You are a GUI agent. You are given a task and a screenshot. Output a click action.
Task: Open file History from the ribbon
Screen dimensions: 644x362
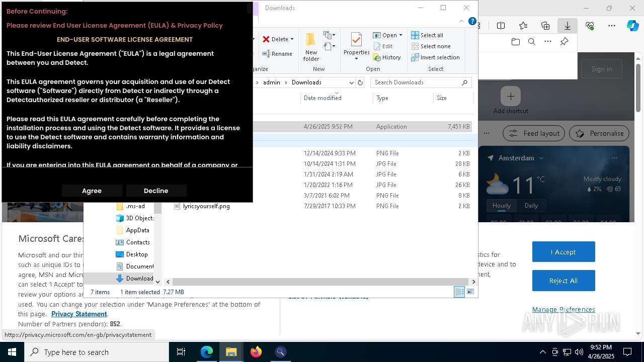tap(387, 57)
